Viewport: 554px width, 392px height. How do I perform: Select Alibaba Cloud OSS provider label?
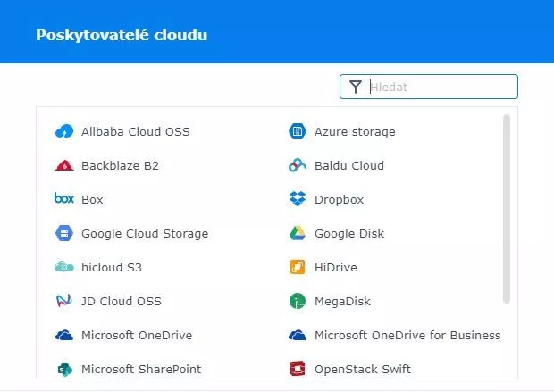[x=136, y=132]
